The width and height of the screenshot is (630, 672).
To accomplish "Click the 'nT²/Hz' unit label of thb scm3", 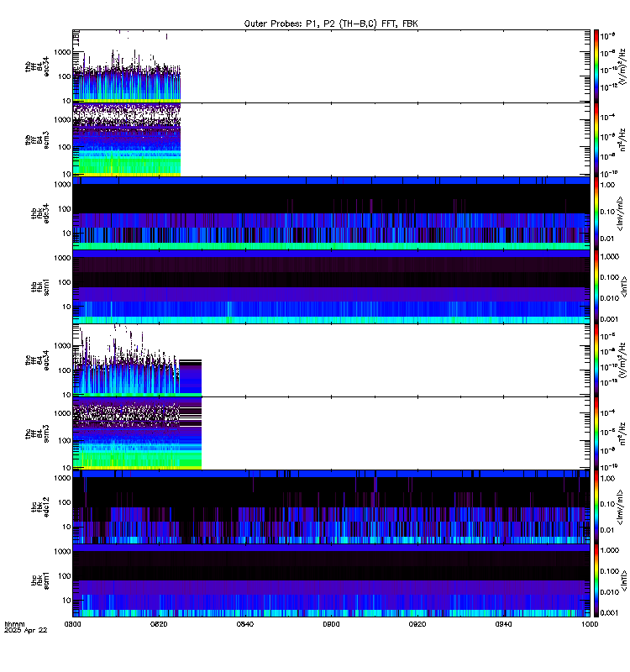I will click(x=622, y=139).
